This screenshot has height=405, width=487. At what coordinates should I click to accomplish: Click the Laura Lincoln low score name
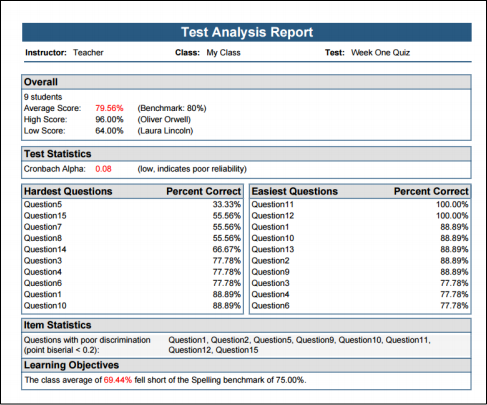(165, 131)
